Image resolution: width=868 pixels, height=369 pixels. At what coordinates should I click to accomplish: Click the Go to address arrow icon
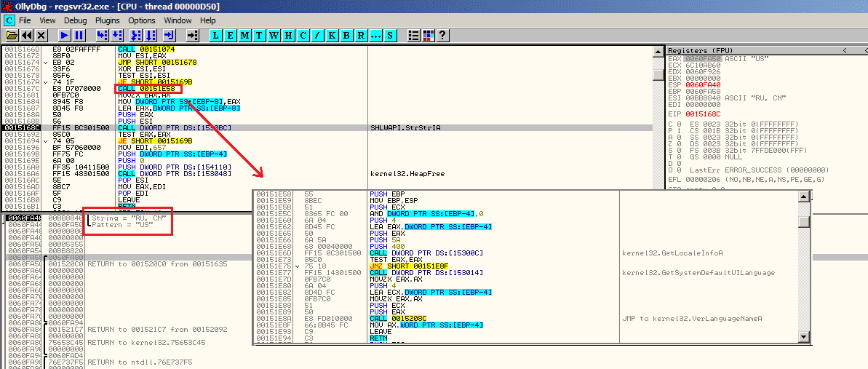pyautogui.click(x=192, y=36)
